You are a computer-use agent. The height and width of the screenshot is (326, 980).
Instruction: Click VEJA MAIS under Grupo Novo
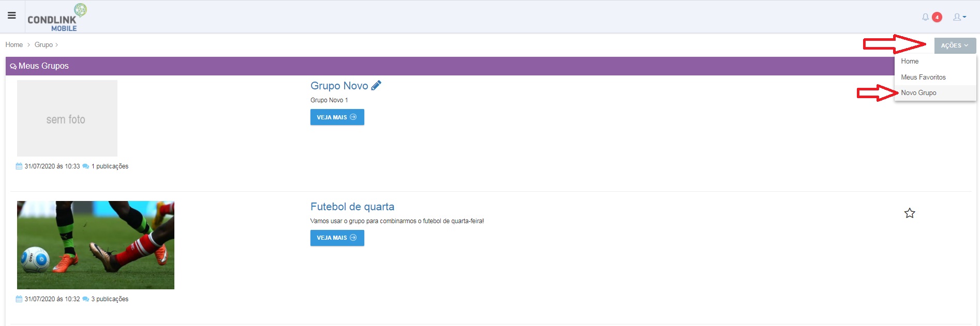(337, 117)
